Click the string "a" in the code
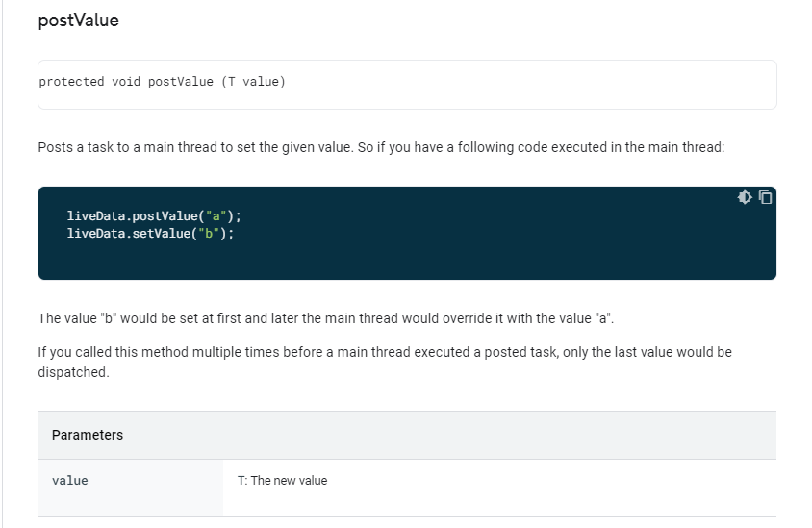812x528 pixels. pos(217,215)
